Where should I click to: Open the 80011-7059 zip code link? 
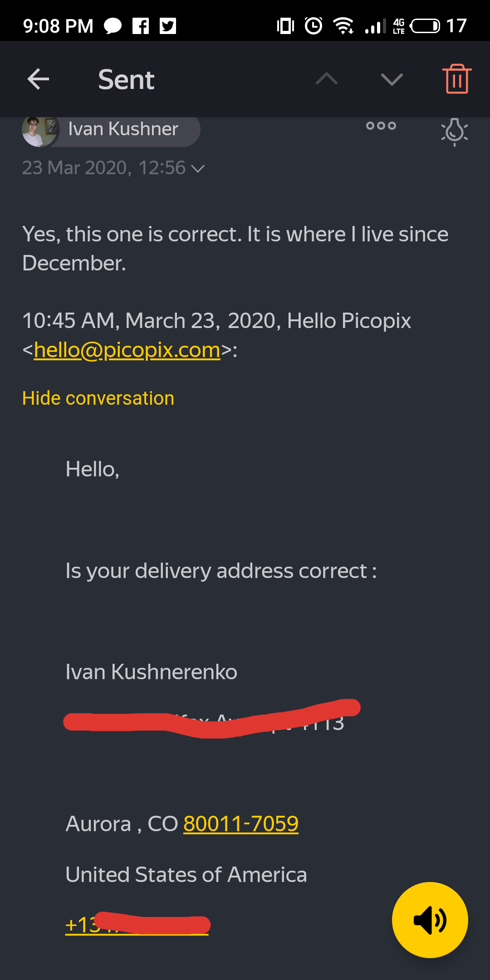(x=241, y=824)
